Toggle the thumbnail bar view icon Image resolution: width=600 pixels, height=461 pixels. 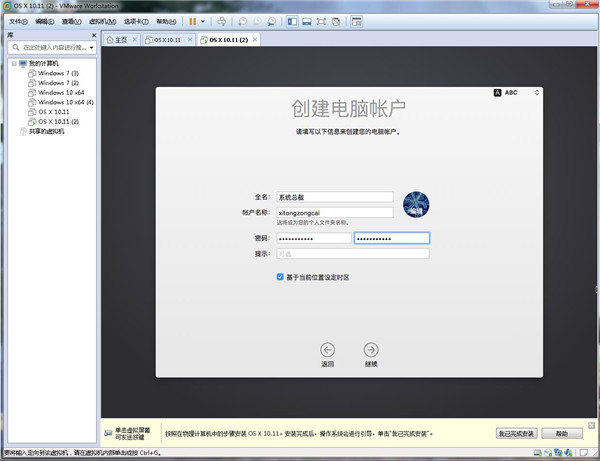(307, 22)
